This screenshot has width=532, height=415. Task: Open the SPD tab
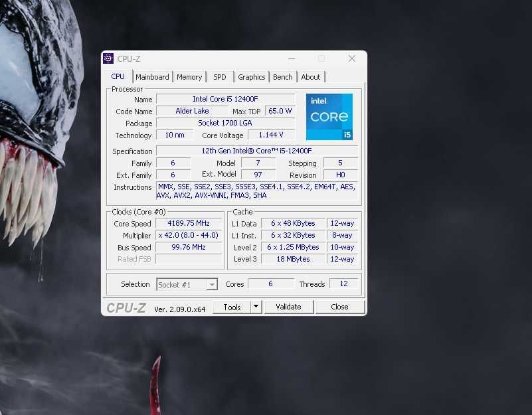pyautogui.click(x=220, y=77)
